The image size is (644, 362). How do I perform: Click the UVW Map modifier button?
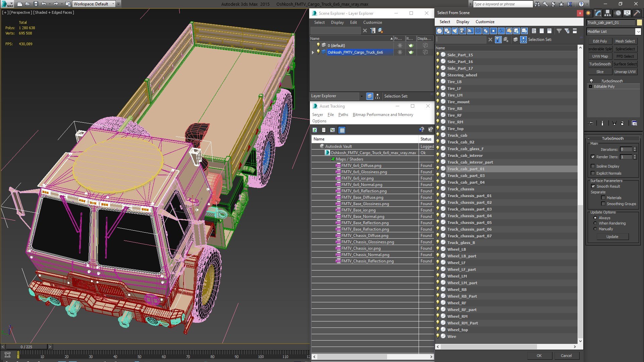point(600,56)
